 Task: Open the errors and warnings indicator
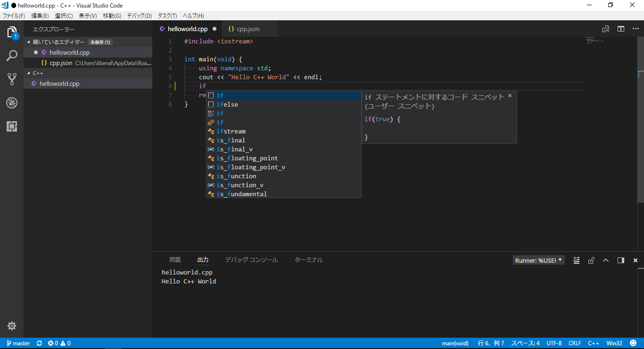click(59, 343)
